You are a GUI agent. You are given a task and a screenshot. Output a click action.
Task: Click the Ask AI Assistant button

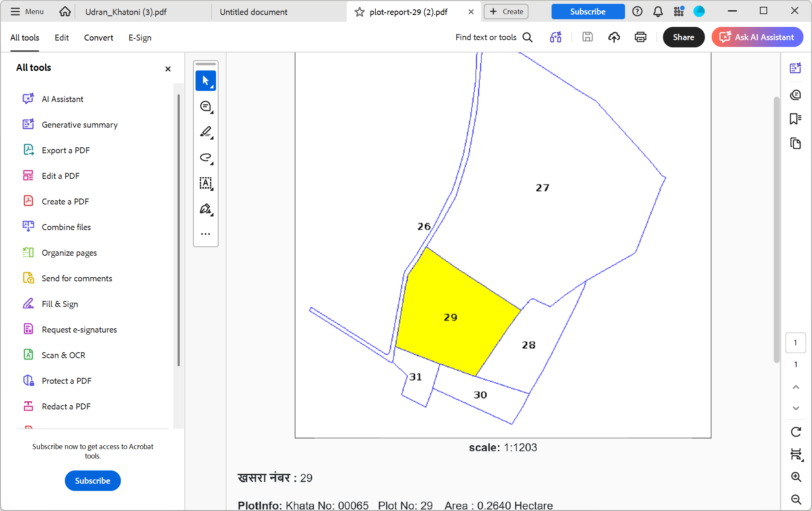pos(757,37)
